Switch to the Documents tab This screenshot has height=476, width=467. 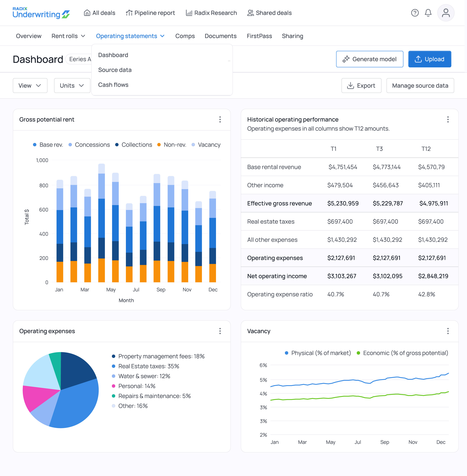tap(220, 36)
